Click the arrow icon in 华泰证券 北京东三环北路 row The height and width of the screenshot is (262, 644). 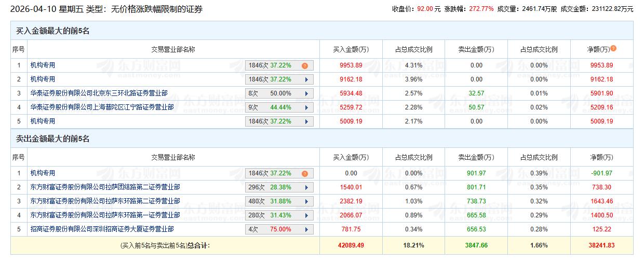pos(306,94)
